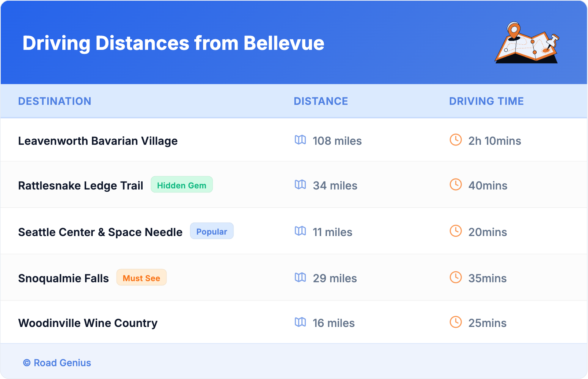Click the Driving Time column header

tap(486, 101)
